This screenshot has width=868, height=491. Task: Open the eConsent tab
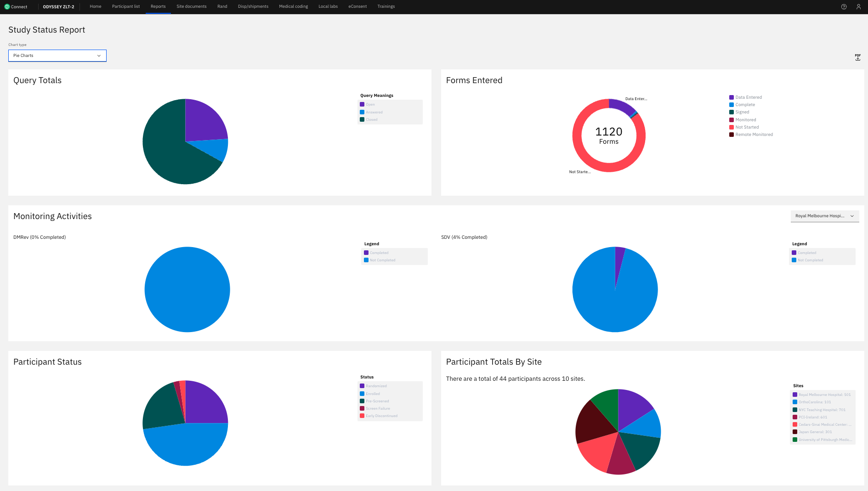click(357, 7)
